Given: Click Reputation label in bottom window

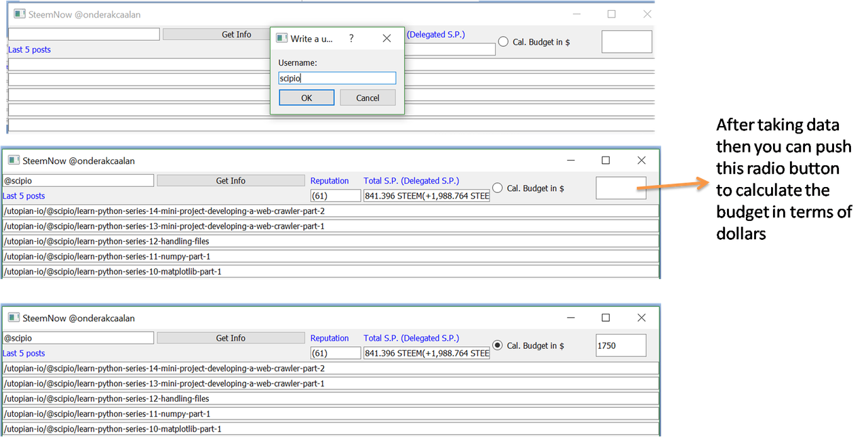Looking at the screenshot, I should click(330, 338).
